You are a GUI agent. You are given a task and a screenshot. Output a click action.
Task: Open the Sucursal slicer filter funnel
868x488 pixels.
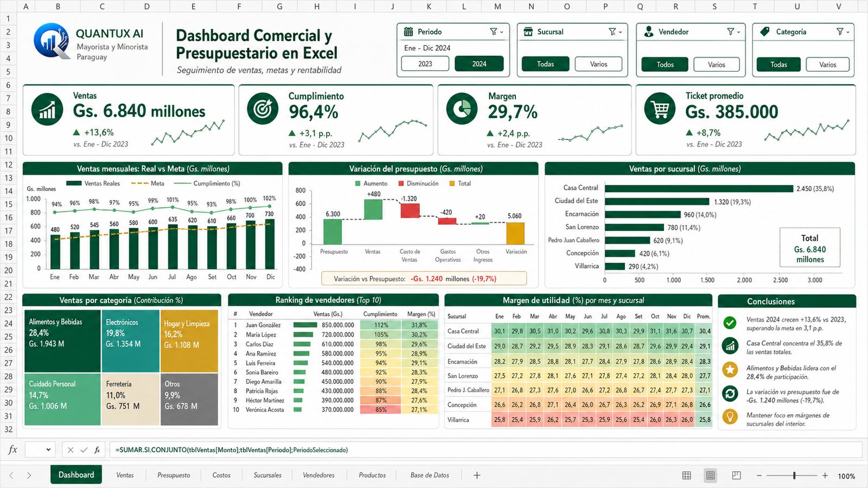pos(612,32)
